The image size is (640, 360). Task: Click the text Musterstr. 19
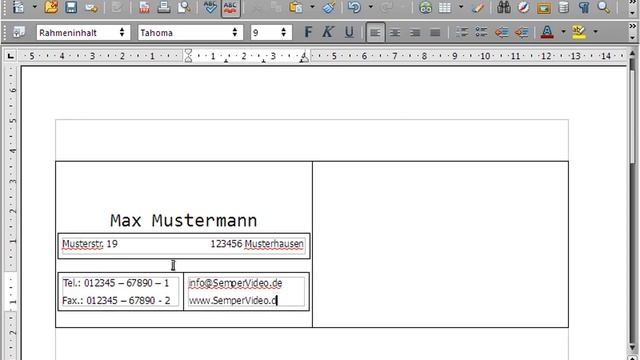[x=90, y=244]
